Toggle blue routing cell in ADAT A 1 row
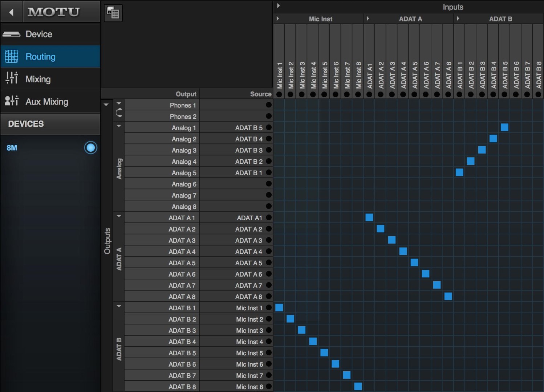Viewport: 544px width, 392px height. (369, 217)
